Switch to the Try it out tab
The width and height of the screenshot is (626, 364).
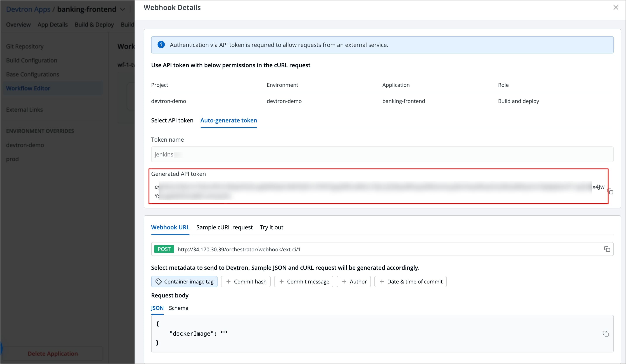pos(271,227)
